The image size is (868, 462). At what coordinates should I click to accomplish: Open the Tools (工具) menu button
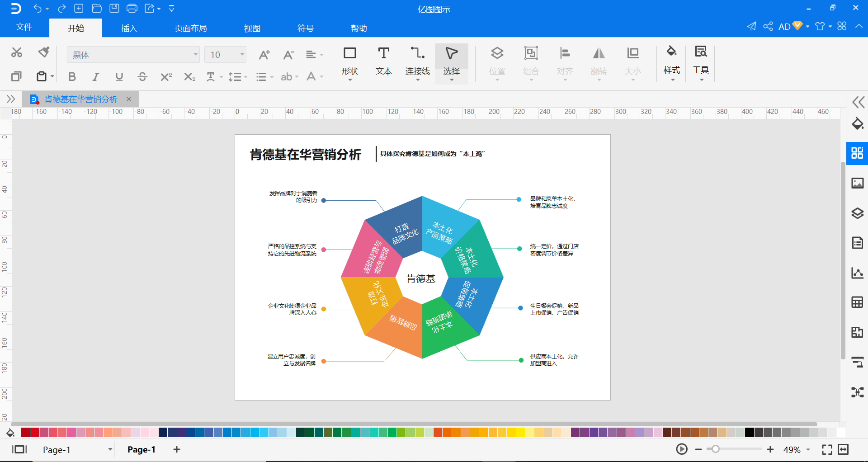tap(700, 63)
